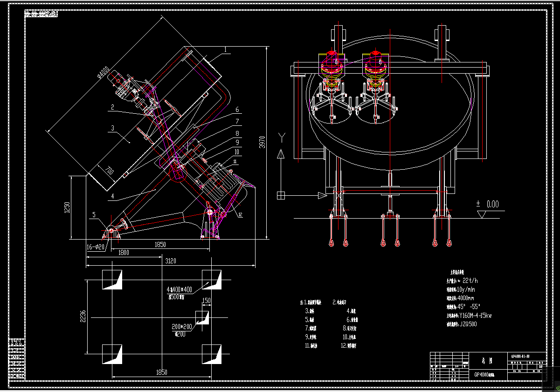Click the 4000mm disc diameter specification

click(465, 298)
